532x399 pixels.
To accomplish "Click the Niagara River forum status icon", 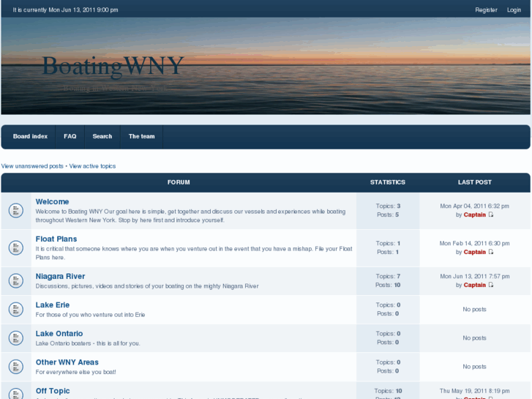I will coord(15,281).
